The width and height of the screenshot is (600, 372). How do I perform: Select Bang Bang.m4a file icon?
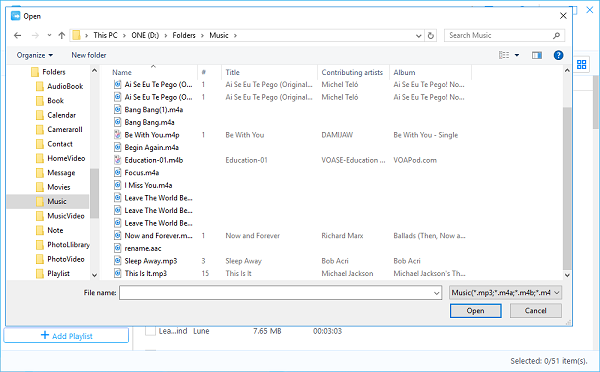117,122
